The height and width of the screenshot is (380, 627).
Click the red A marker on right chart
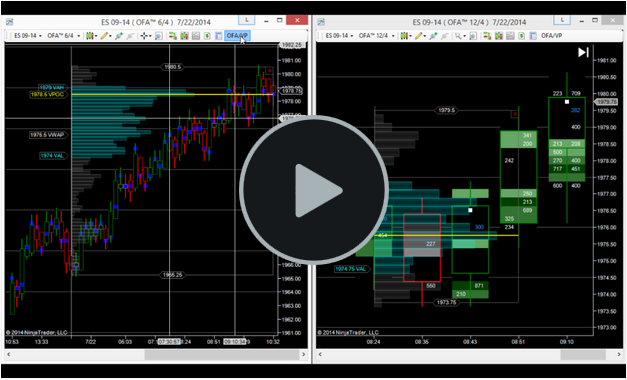[x=515, y=114]
